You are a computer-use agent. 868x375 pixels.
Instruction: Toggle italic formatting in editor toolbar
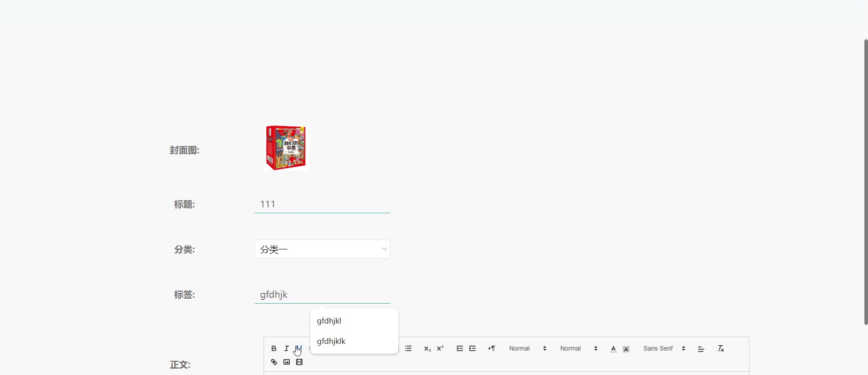(x=286, y=348)
